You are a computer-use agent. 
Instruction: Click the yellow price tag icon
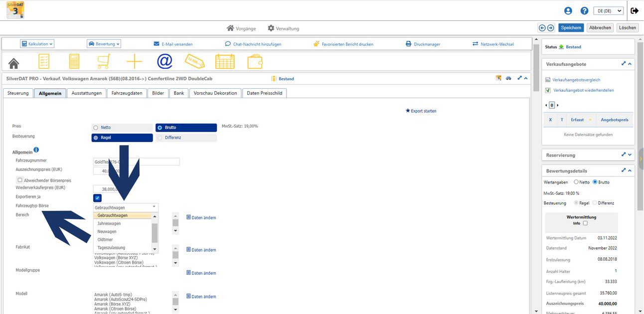194,61
